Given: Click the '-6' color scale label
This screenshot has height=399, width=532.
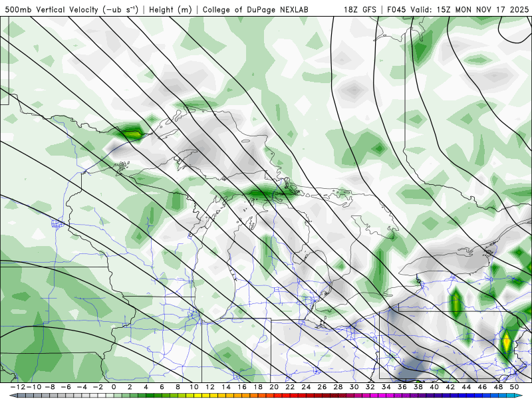Looking at the screenshot, I should (x=66, y=387).
